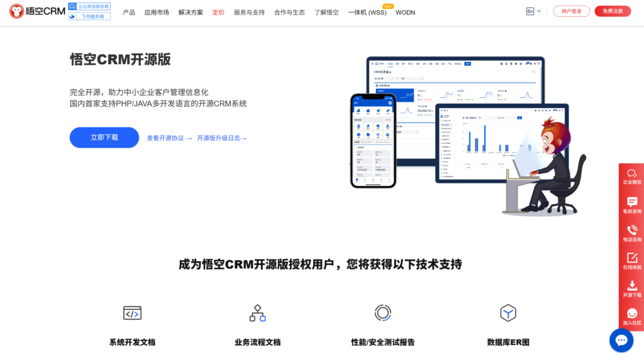
Task: Click the 业务流程文档 flowchart icon
Action: 257,313
